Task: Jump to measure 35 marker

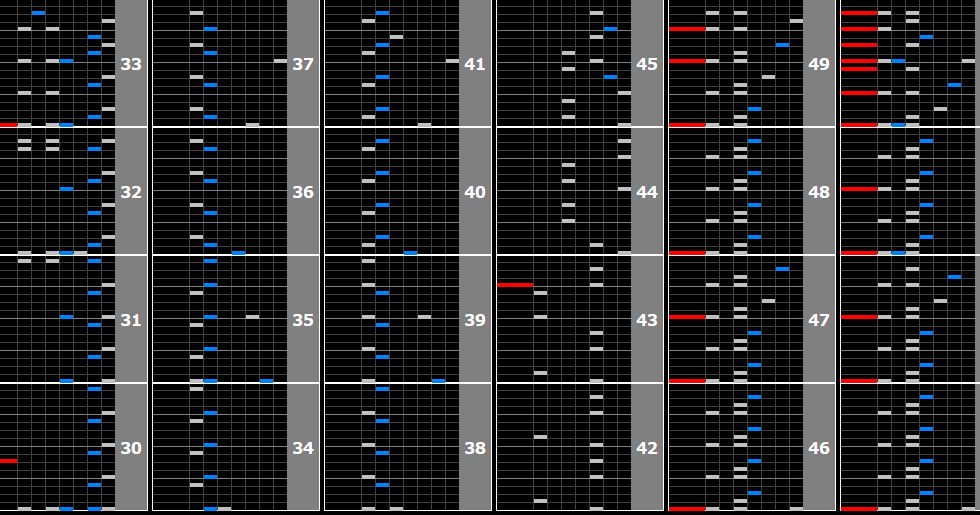Action: [x=303, y=320]
